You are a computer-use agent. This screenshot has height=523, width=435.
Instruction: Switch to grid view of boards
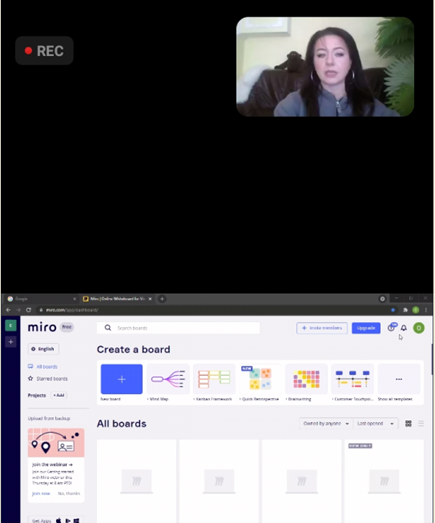(408, 423)
